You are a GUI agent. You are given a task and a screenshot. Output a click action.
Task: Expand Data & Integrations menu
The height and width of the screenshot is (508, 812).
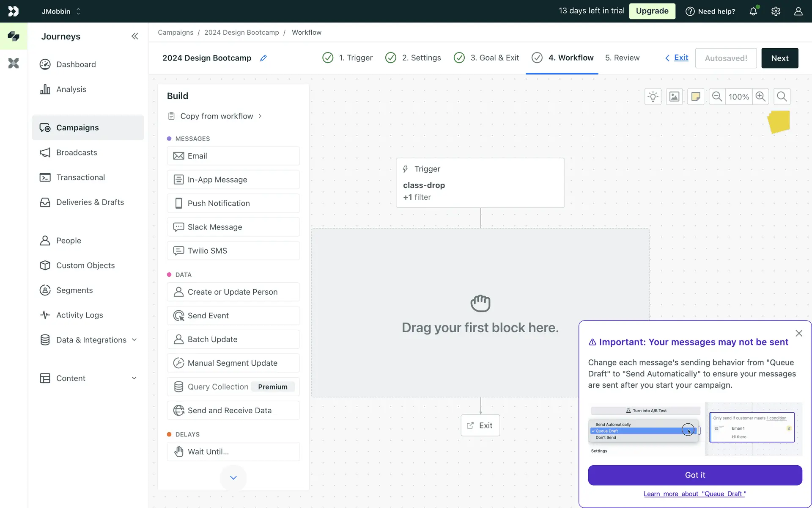(x=134, y=340)
